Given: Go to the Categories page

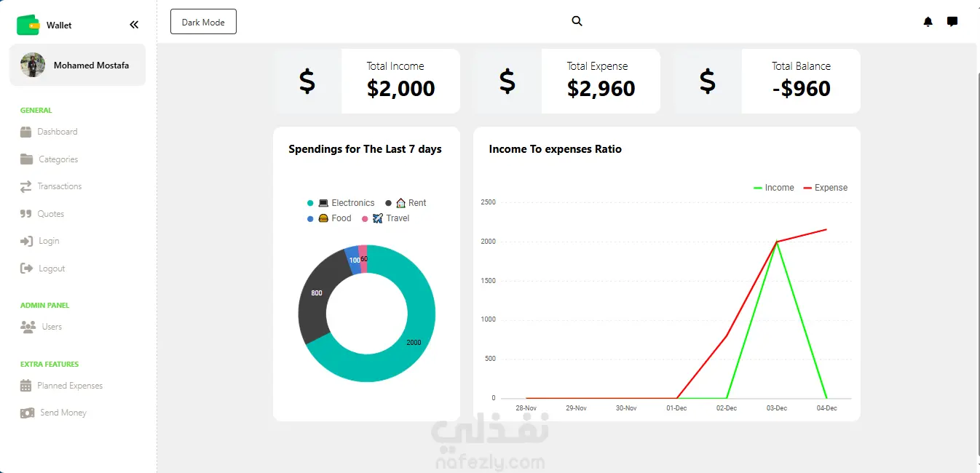Looking at the screenshot, I should pos(58,159).
